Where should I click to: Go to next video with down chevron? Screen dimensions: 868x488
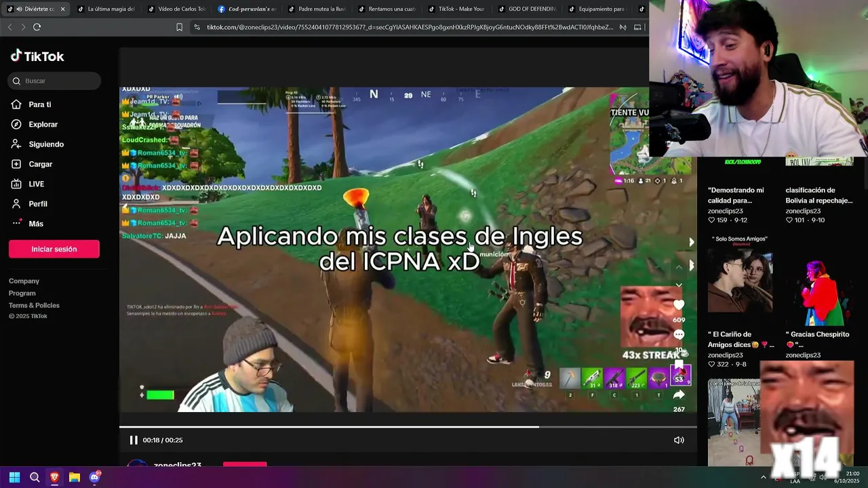click(x=679, y=285)
